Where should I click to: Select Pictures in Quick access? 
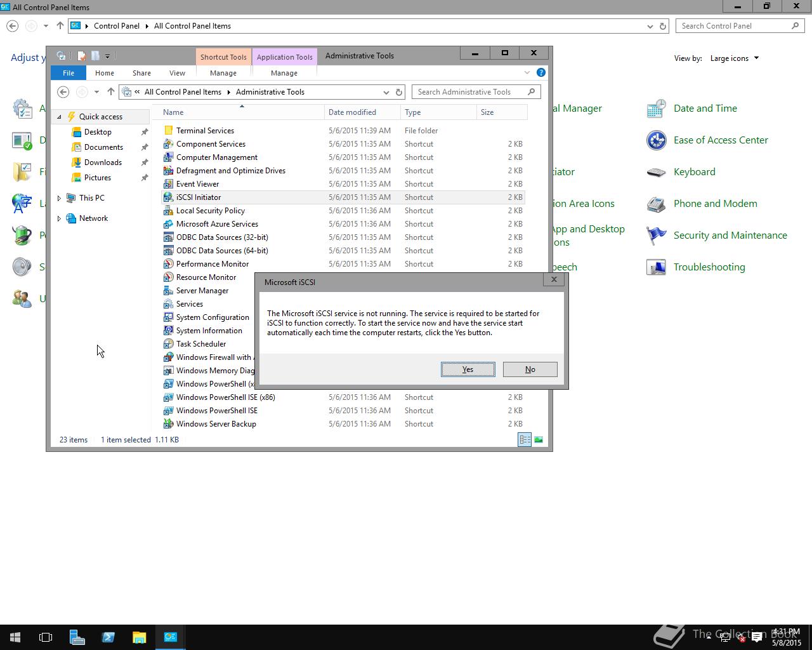(x=98, y=178)
